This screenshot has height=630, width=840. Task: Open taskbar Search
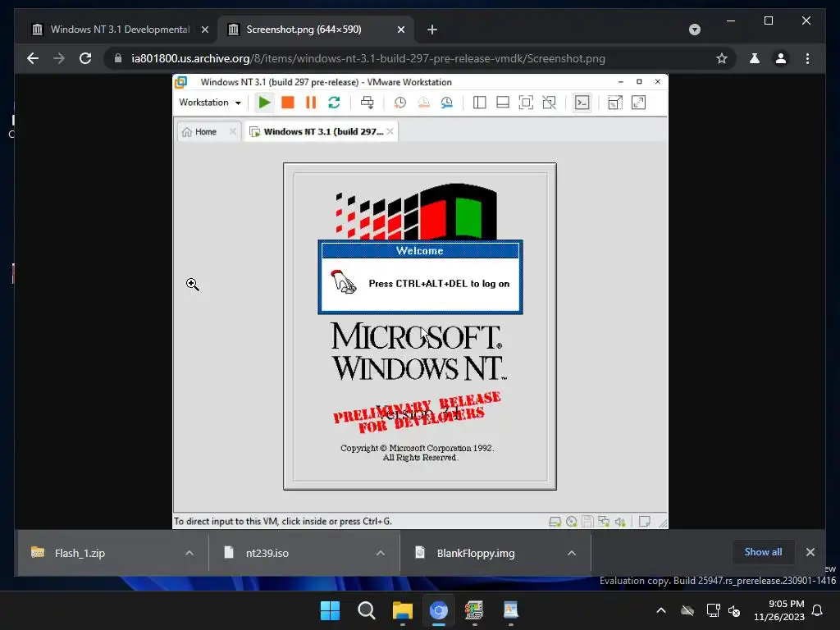coord(367,610)
